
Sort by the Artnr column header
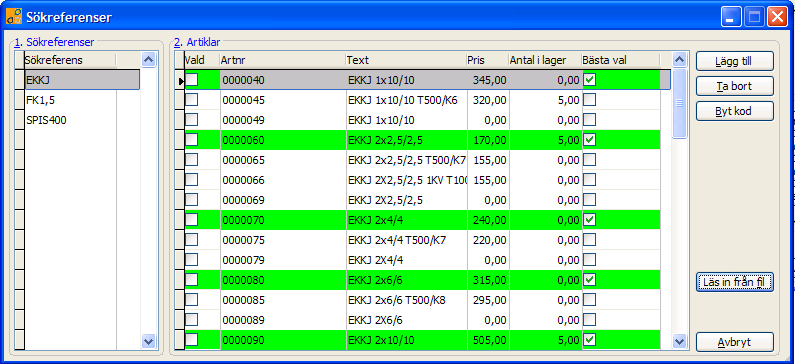pos(282,60)
